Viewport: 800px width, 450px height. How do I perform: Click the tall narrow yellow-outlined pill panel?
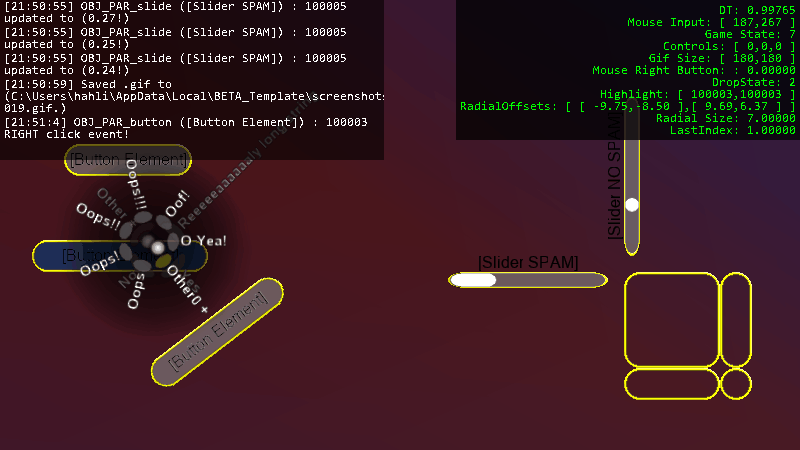pyautogui.click(x=736, y=319)
